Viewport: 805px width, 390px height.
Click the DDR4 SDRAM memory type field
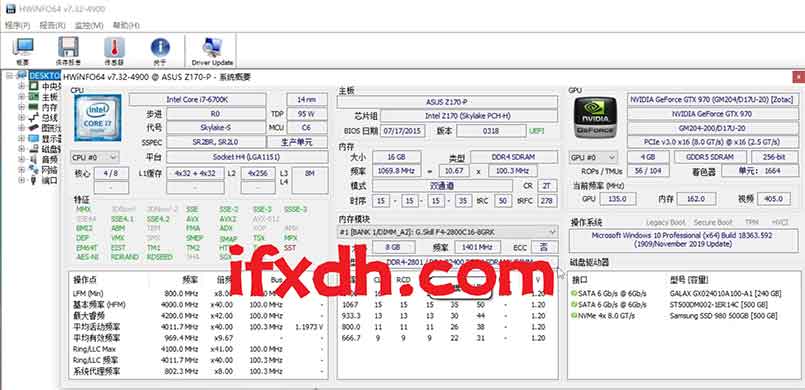514,157
